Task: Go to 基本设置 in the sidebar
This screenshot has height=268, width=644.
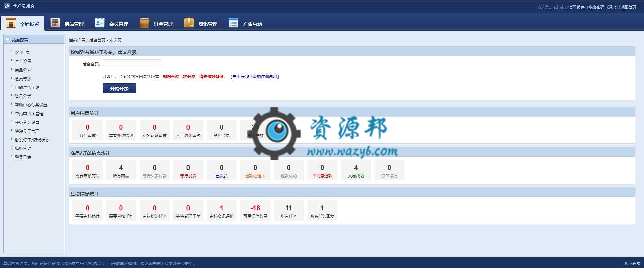Action: [23, 61]
